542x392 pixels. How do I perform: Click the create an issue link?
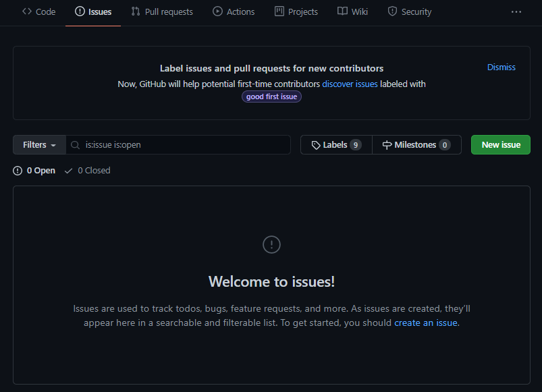[426, 323]
